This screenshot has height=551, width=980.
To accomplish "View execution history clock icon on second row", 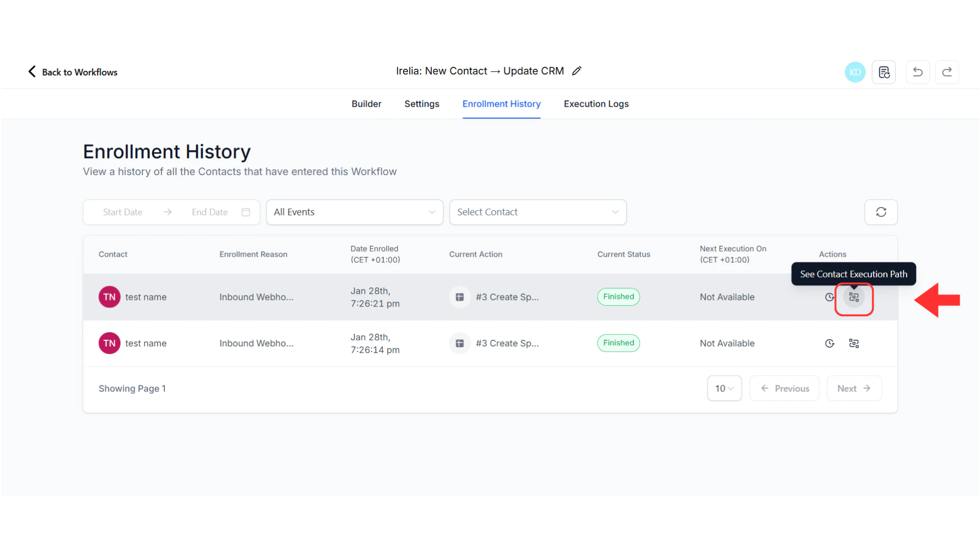I will click(x=829, y=343).
